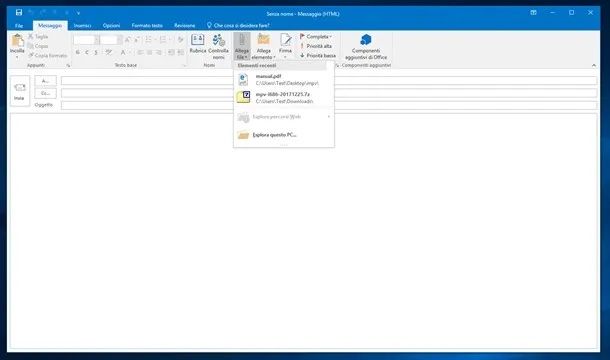610x360 pixels.
Task: Click the increase indent button
Action: pyautogui.click(x=181, y=52)
